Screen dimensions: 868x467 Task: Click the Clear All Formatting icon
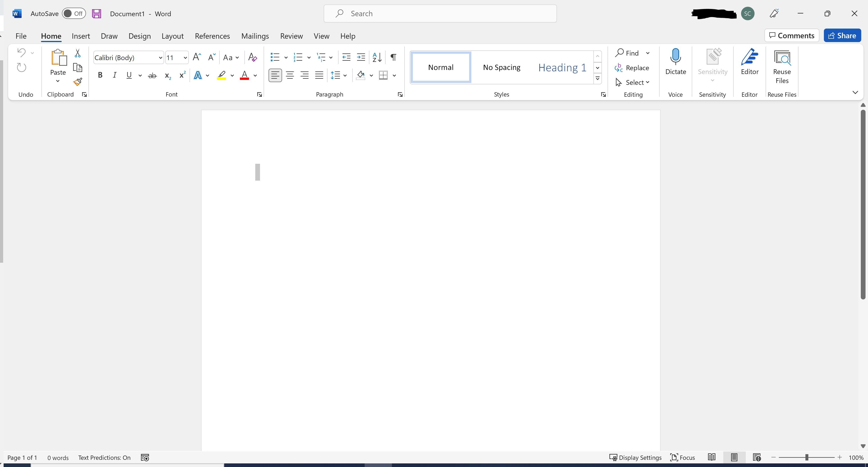click(x=252, y=57)
